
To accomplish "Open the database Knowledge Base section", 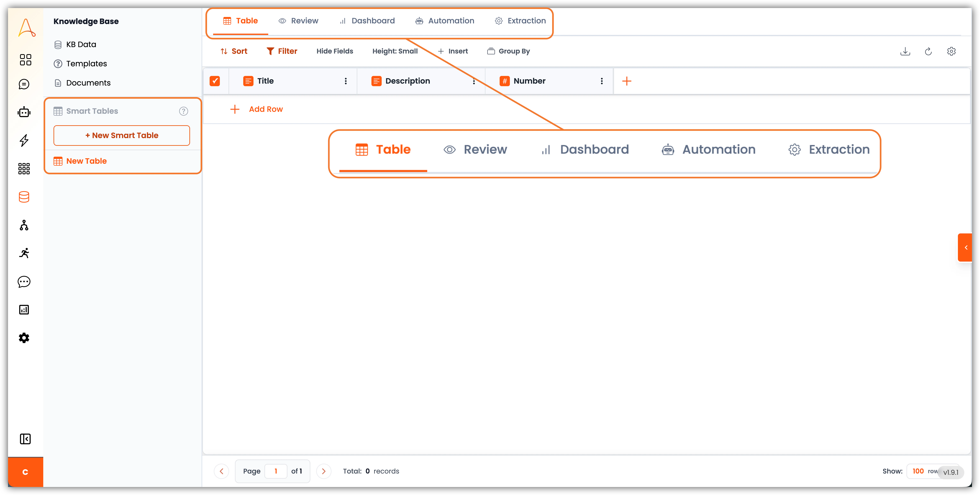I will tap(24, 197).
